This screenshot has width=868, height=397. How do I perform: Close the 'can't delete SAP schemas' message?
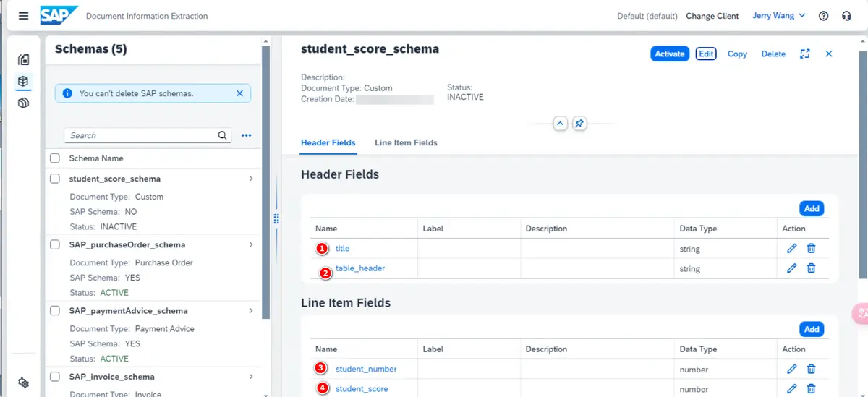click(x=239, y=93)
